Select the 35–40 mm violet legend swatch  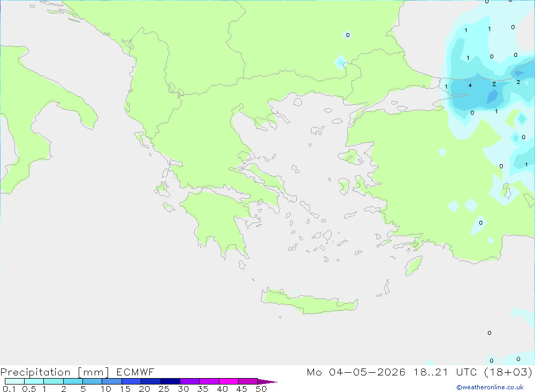pos(209,381)
